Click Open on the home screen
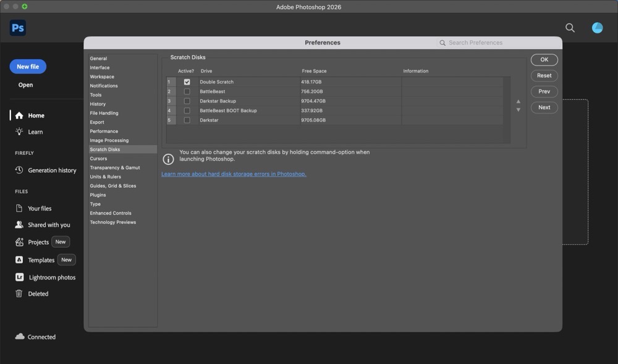This screenshot has height=364, width=618. 25,85
